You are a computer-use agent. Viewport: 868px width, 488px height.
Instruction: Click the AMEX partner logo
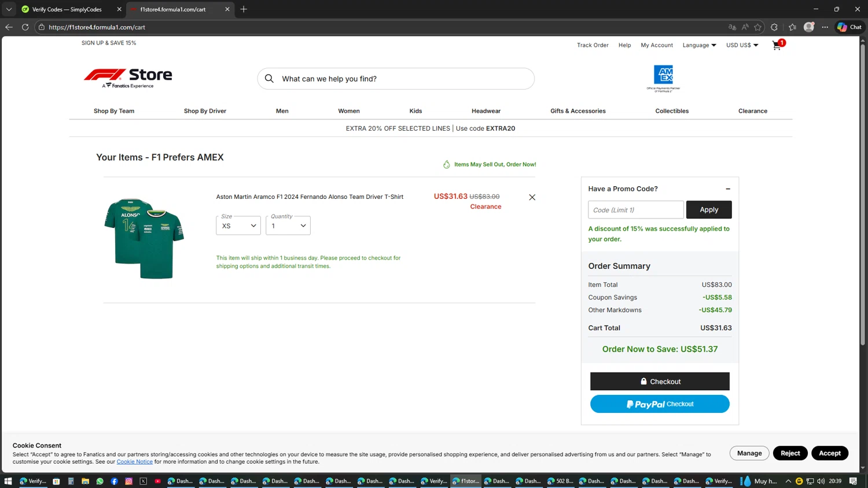[663, 79]
